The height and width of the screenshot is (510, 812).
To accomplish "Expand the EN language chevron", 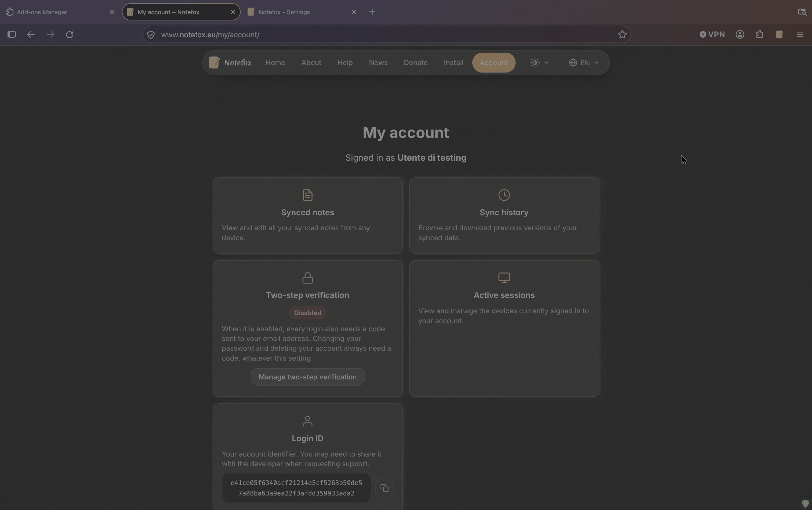I will pos(596,62).
